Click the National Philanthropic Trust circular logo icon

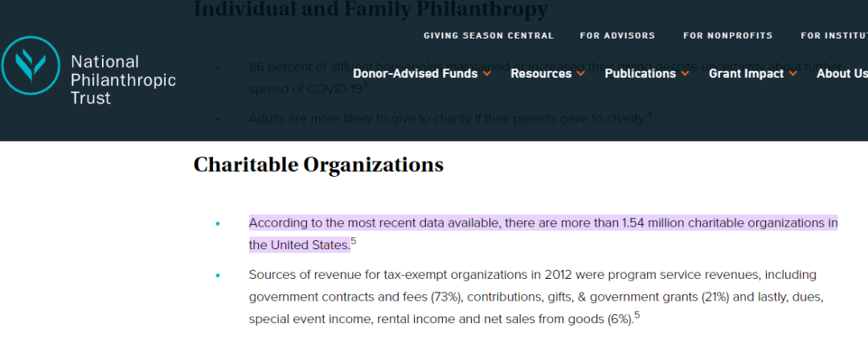(31, 65)
